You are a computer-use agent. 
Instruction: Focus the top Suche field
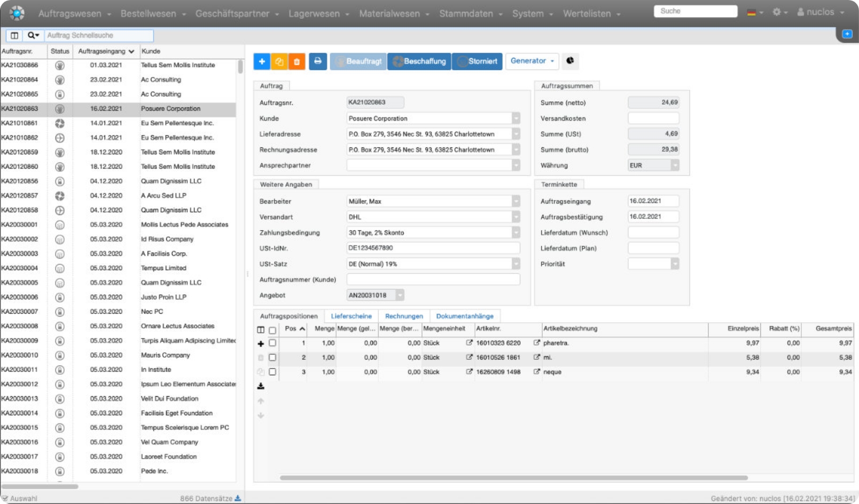[x=696, y=11]
